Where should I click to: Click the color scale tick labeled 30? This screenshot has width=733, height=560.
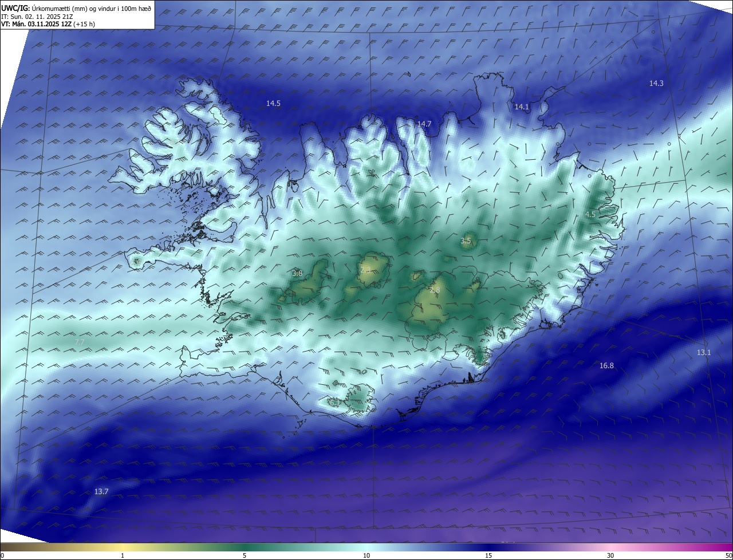[610, 555]
